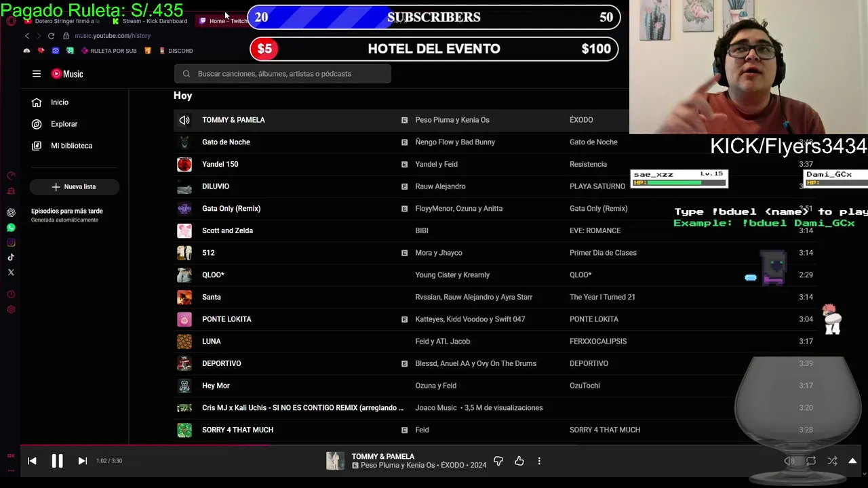Click the Inicio home icon in sidebar
The image size is (868, 488).
click(37, 102)
